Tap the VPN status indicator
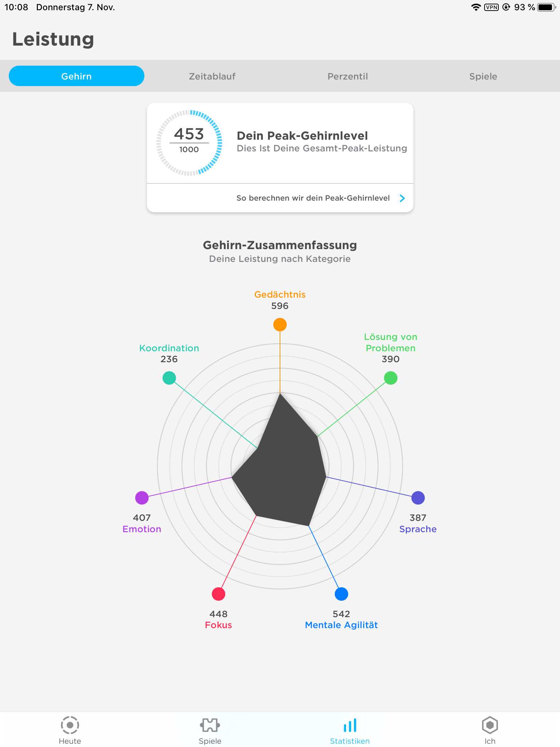Viewport: 560px width, 747px height. pos(491,7)
